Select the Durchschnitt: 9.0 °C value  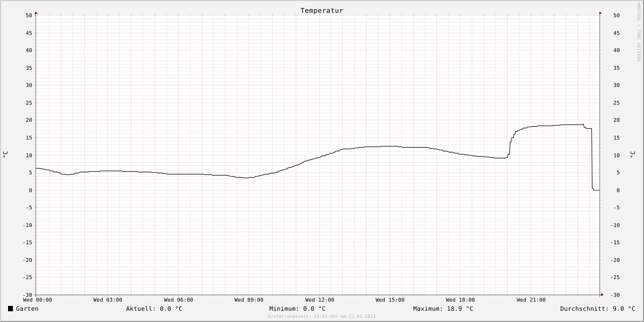click(x=598, y=309)
